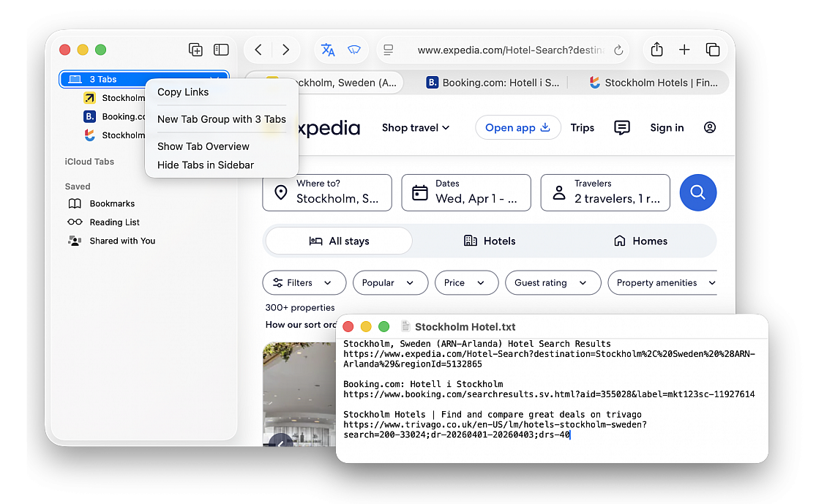816x504 pixels.
Task: Click the Open app button
Action: click(517, 128)
